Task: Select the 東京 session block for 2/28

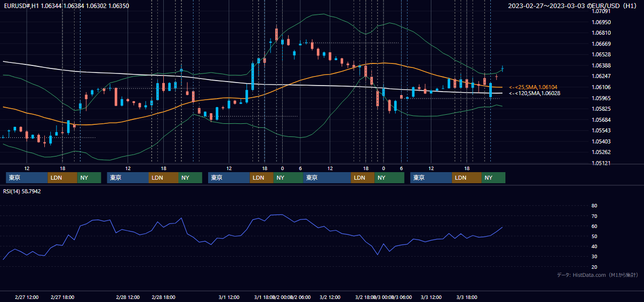Action: click(128, 178)
